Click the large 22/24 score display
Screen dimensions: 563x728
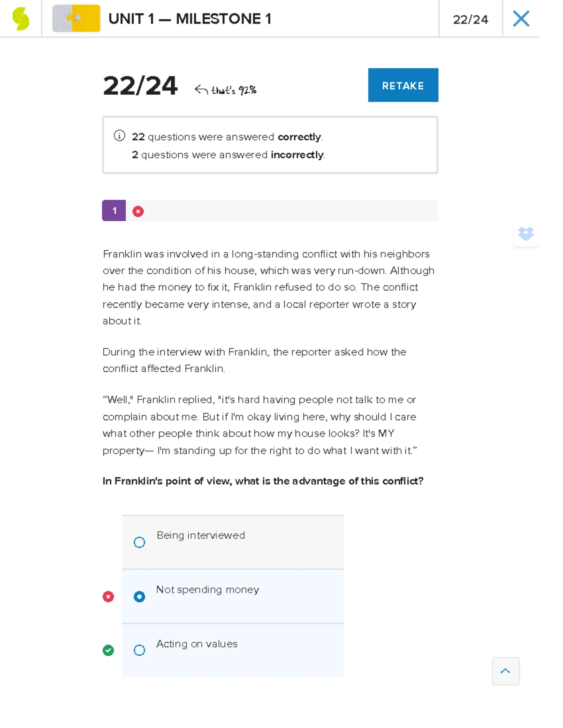tap(140, 85)
